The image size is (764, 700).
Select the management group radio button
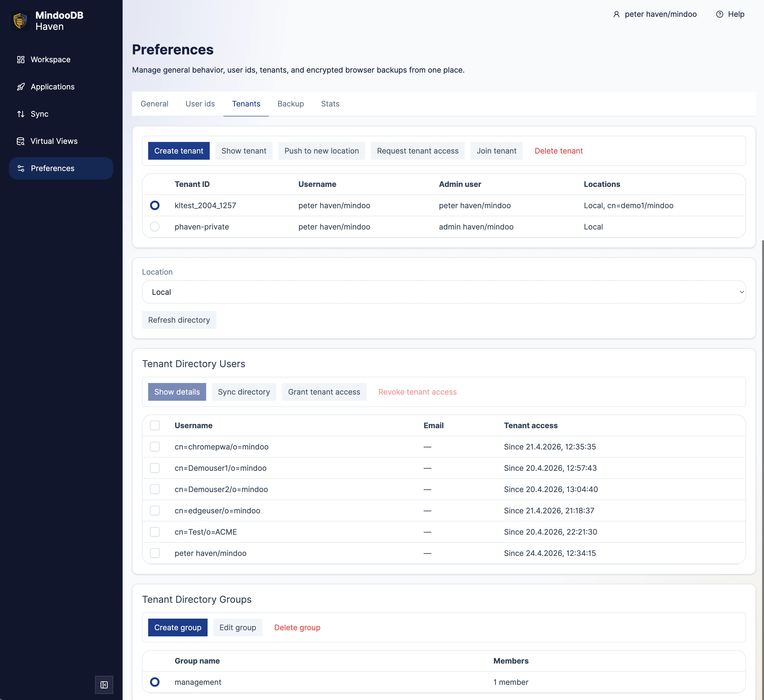155,682
